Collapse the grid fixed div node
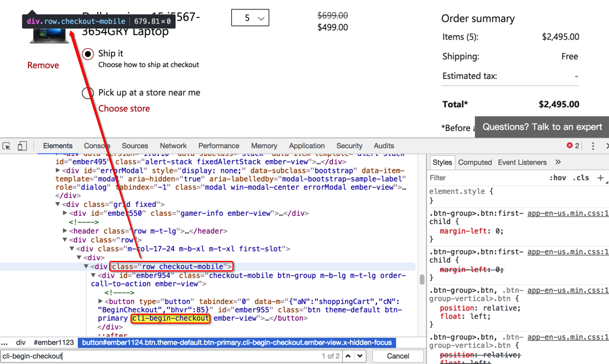The image size is (609, 364). click(58, 205)
